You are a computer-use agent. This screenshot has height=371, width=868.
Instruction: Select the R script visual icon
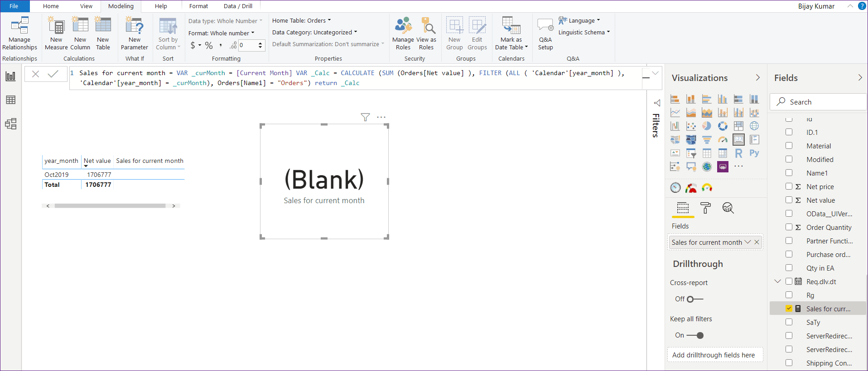738,153
